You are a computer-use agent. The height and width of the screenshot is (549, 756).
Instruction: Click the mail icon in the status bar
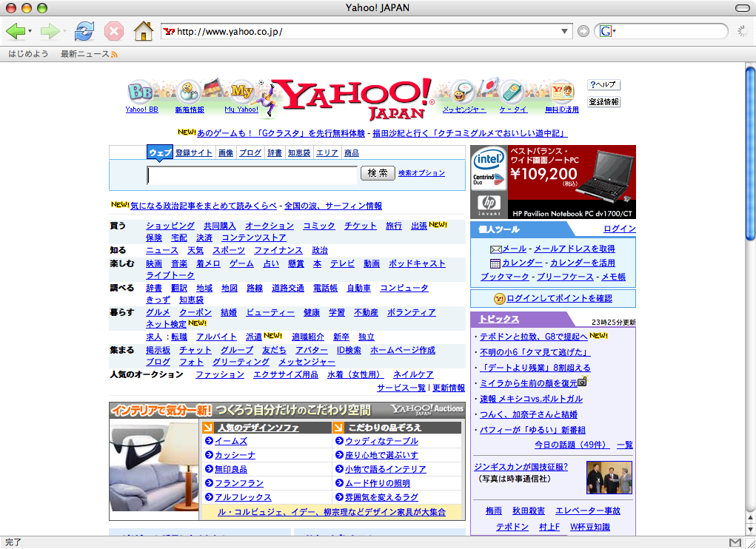(x=735, y=543)
